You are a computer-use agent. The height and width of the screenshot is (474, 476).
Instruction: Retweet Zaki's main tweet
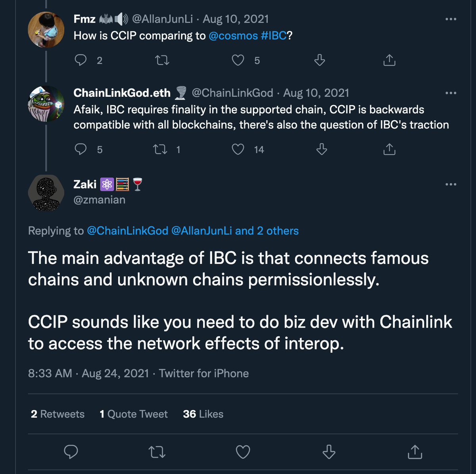(x=157, y=452)
